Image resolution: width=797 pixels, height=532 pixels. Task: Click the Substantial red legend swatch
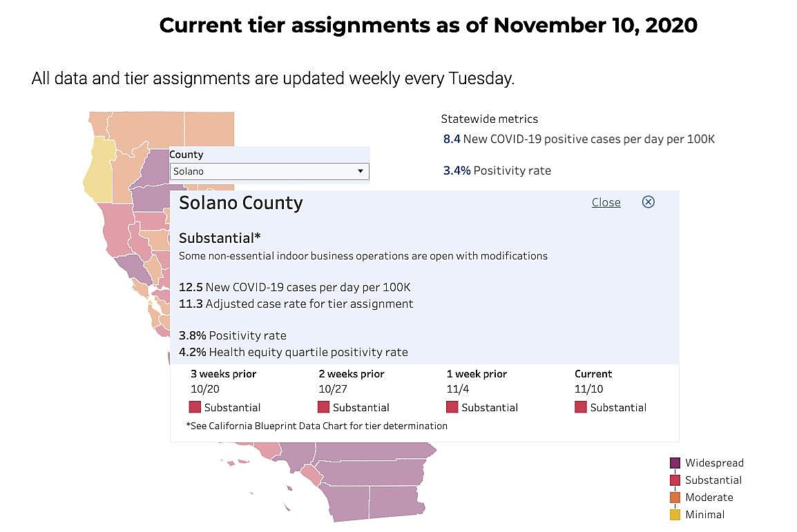point(674,480)
